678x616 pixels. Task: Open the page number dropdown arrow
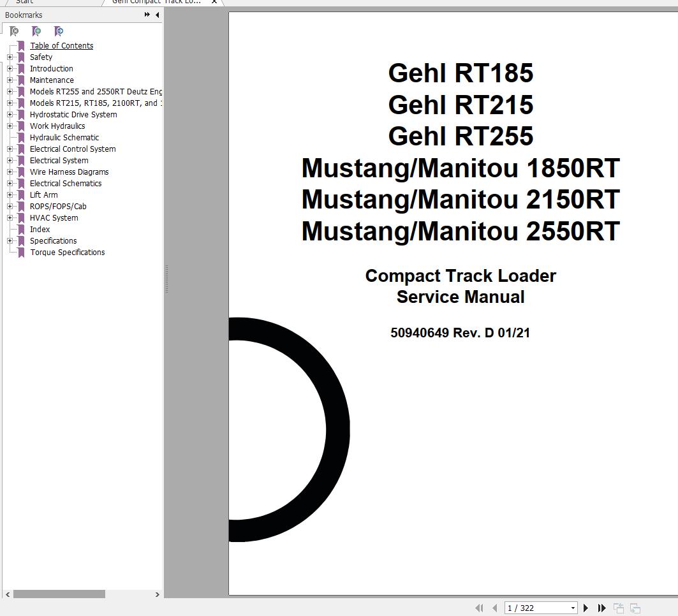point(572,608)
